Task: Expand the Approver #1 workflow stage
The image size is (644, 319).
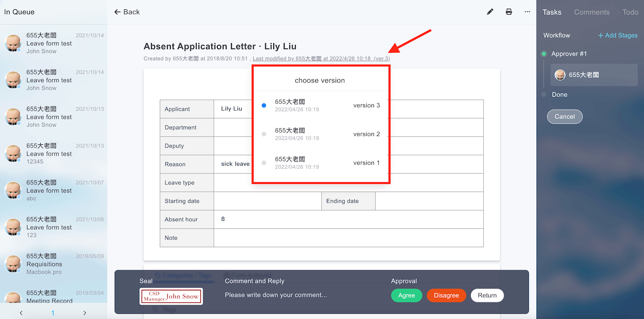Action: pos(569,54)
